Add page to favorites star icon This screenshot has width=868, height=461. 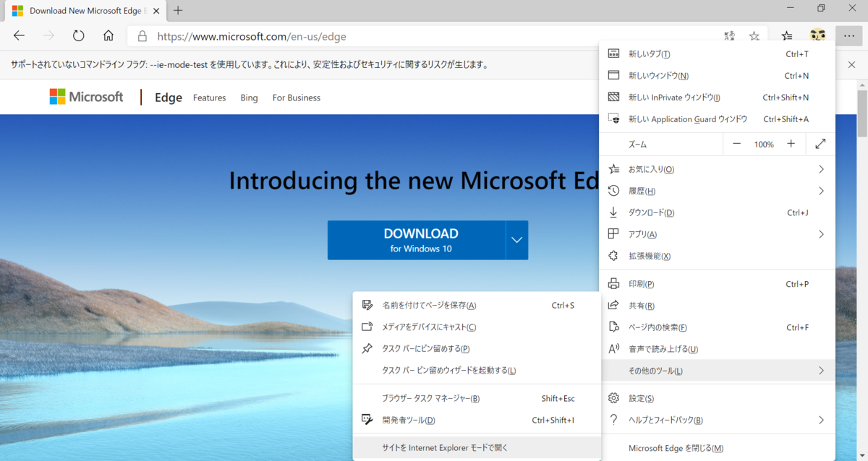coord(754,35)
